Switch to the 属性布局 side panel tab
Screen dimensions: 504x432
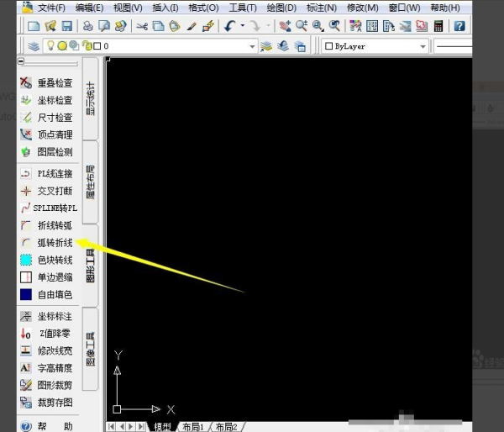[x=92, y=182]
